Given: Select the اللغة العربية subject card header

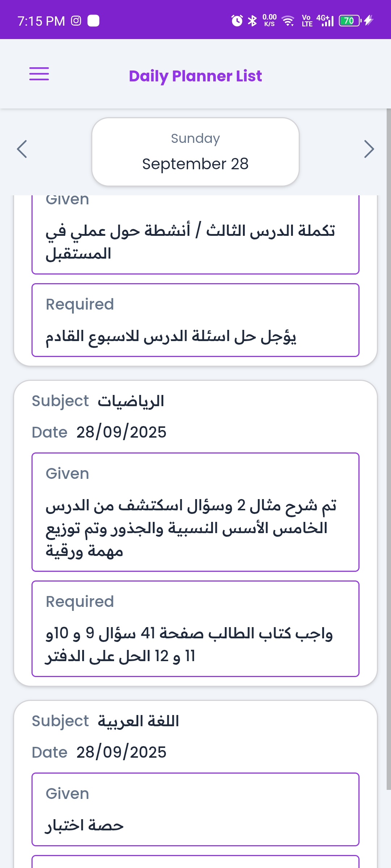Looking at the screenshot, I should [138, 721].
